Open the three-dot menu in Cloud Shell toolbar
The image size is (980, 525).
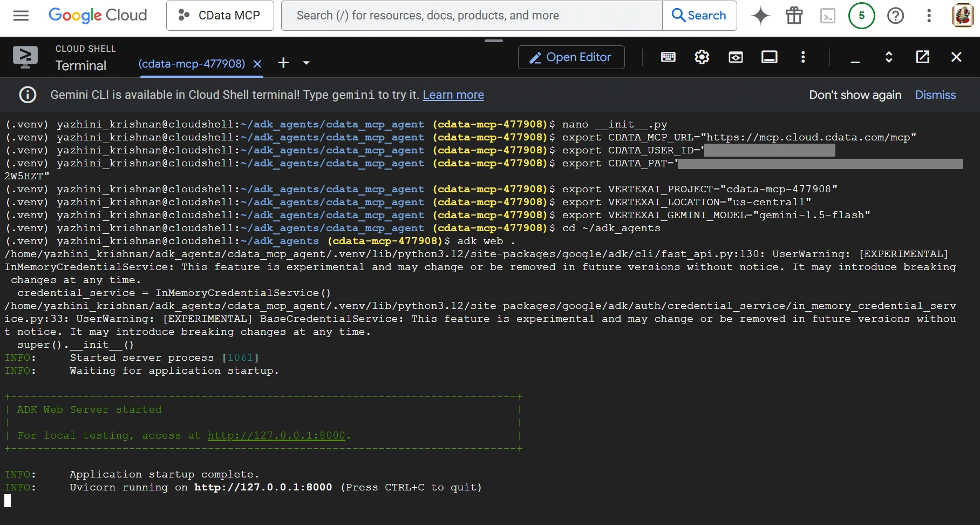803,57
